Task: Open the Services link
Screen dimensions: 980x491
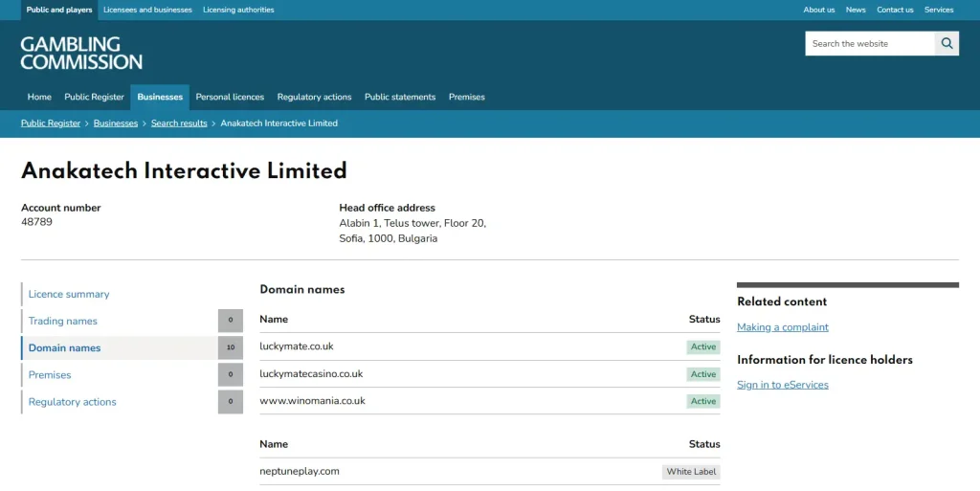Action: pos(939,10)
